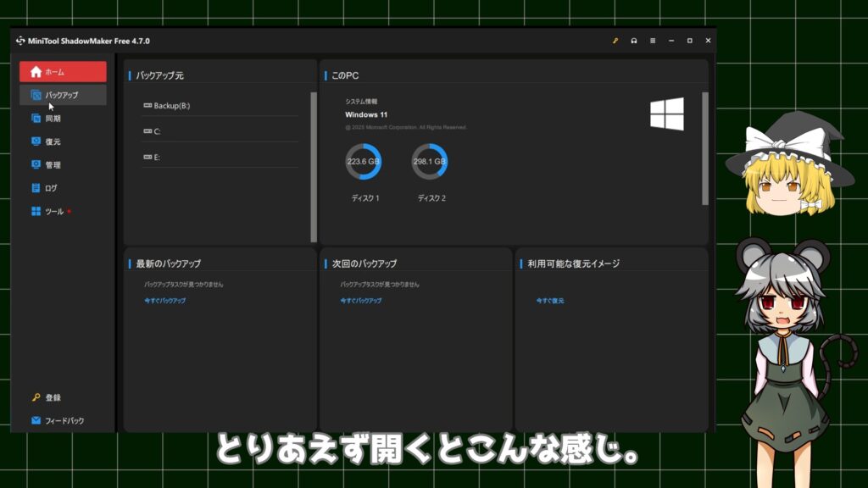Select the Backup(B:) drive in バックアップ元
This screenshot has height=488, width=868.
pos(220,106)
